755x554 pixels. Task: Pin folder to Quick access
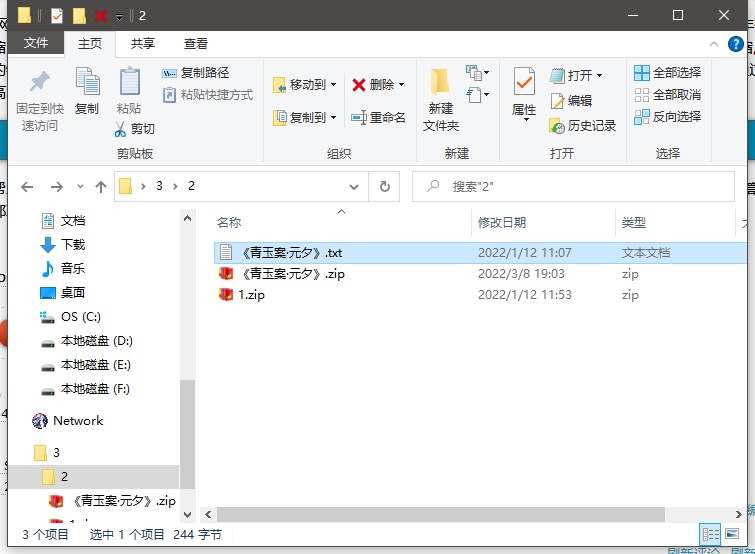coord(39,101)
